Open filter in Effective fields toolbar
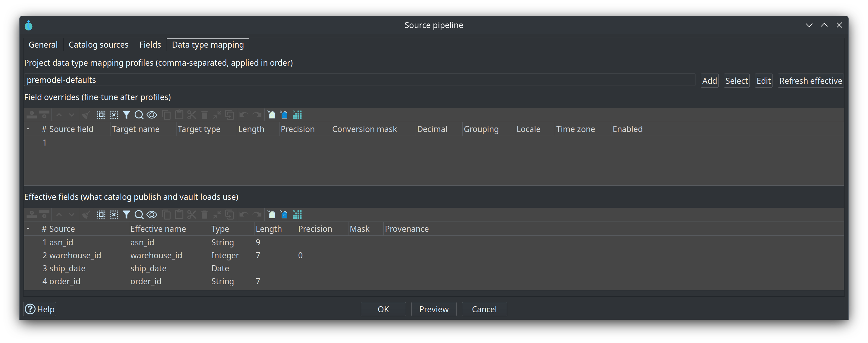 click(x=126, y=215)
